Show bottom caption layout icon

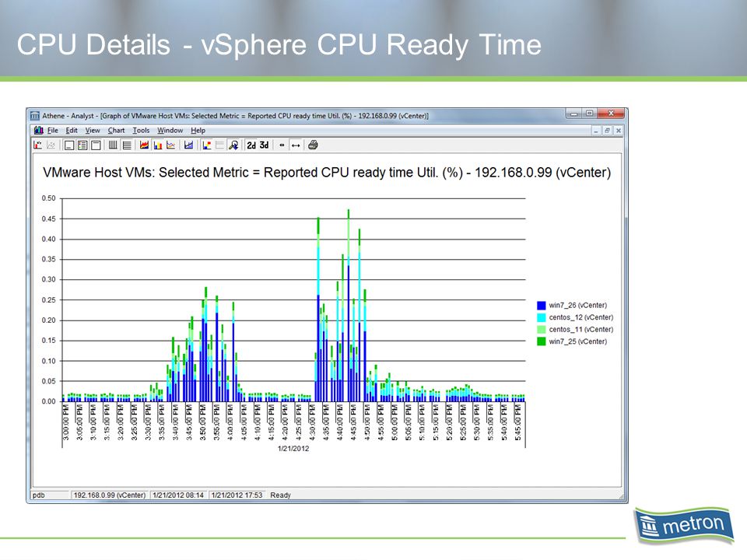pos(69,145)
